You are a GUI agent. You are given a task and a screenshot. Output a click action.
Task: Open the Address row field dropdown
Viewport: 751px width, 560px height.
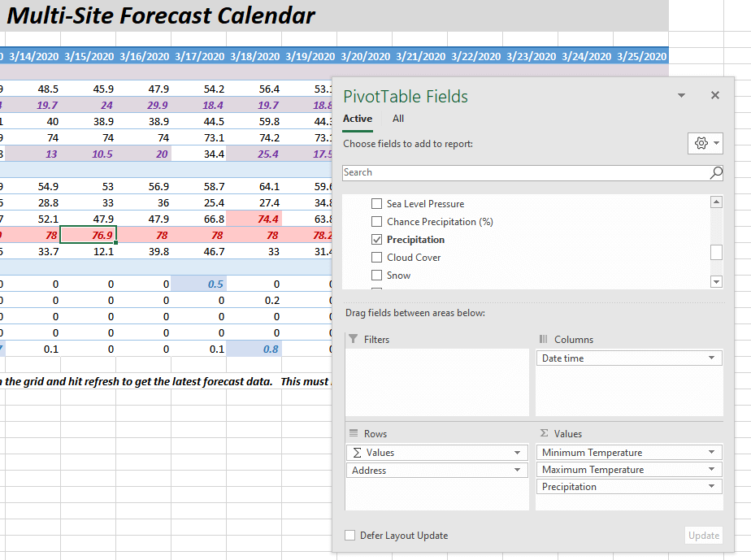point(518,471)
